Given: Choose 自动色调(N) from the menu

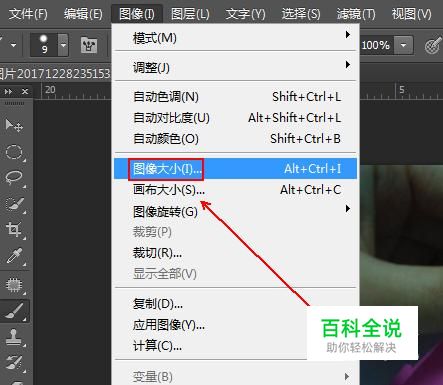Looking at the screenshot, I should [x=235, y=97].
